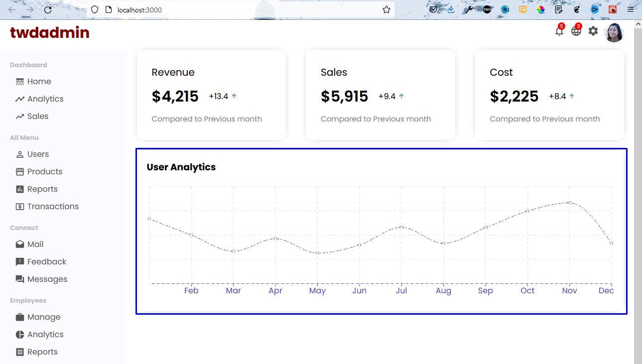This screenshot has height=364, width=642.
Task: Go back with the browser back arrow
Action: coord(12,9)
